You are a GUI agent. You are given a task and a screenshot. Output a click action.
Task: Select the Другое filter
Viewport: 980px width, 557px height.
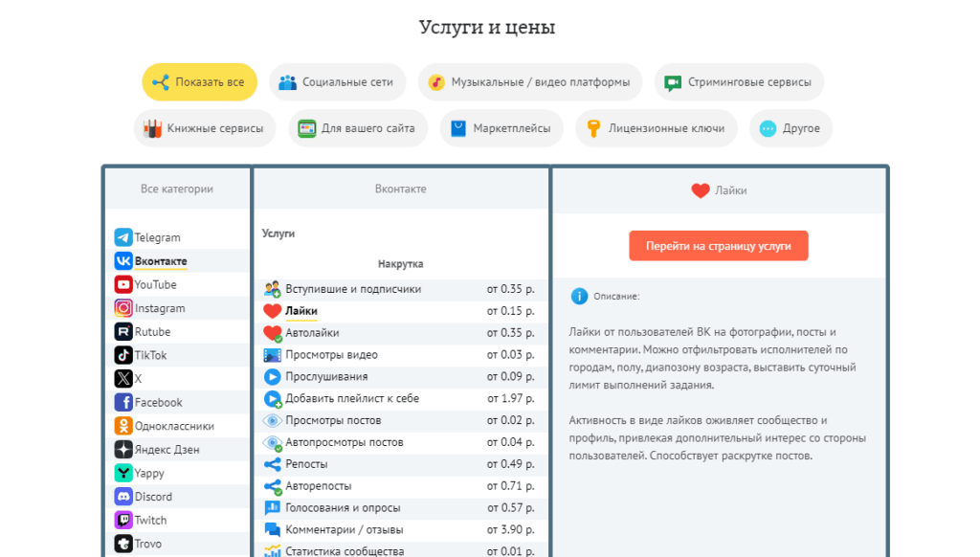pos(791,128)
